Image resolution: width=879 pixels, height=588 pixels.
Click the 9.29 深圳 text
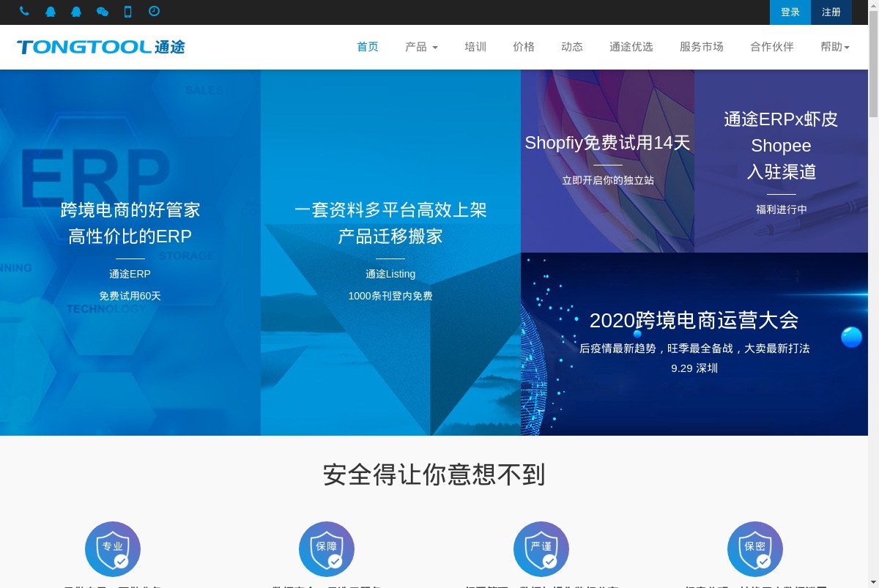[694, 368]
